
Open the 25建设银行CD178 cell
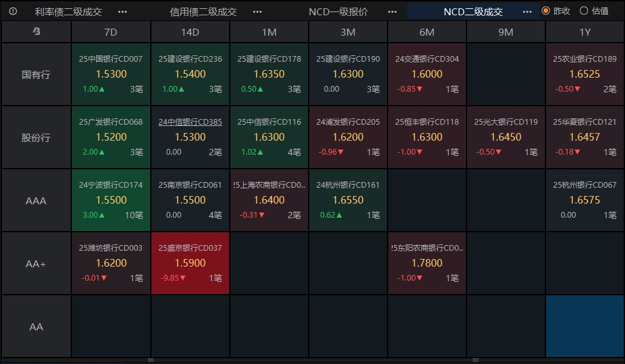click(269, 74)
